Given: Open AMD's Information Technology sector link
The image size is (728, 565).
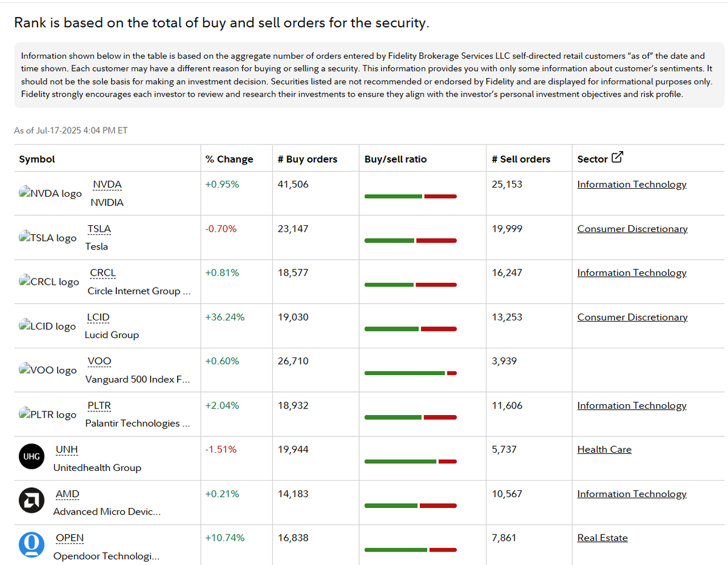Looking at the screenshot, I should pyautogui.click(x=632, y=494).
